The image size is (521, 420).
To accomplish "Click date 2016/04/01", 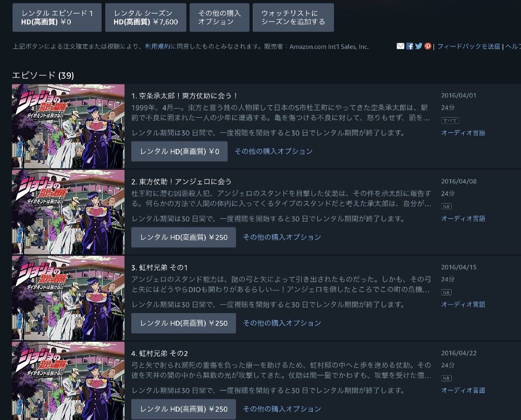I will (458, 95).
